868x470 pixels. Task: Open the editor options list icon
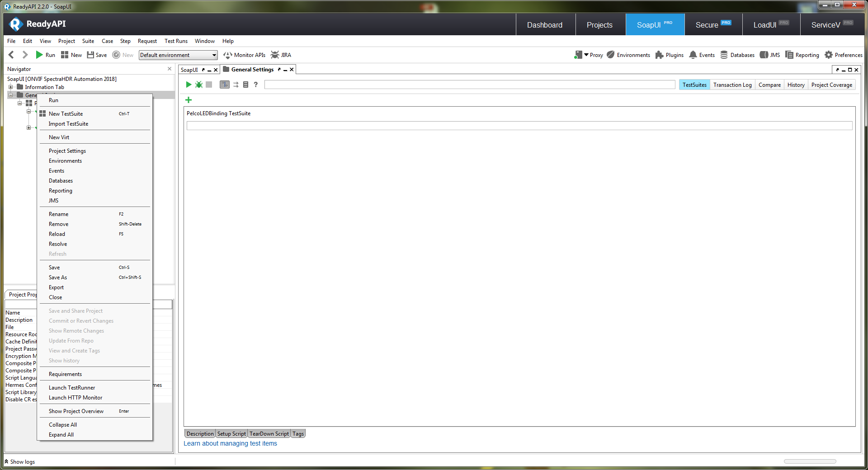(245, 85)
